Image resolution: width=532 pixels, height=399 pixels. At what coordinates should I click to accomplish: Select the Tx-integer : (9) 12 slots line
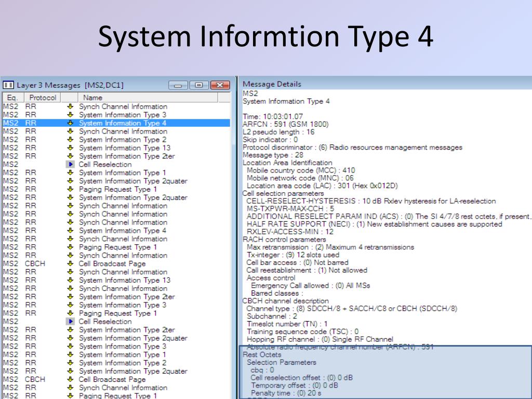[293, 255]
